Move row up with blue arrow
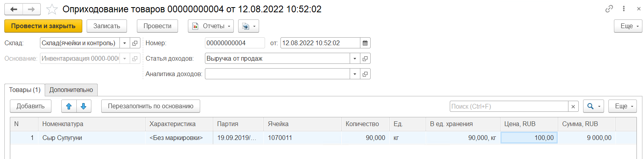 [69, 106]
